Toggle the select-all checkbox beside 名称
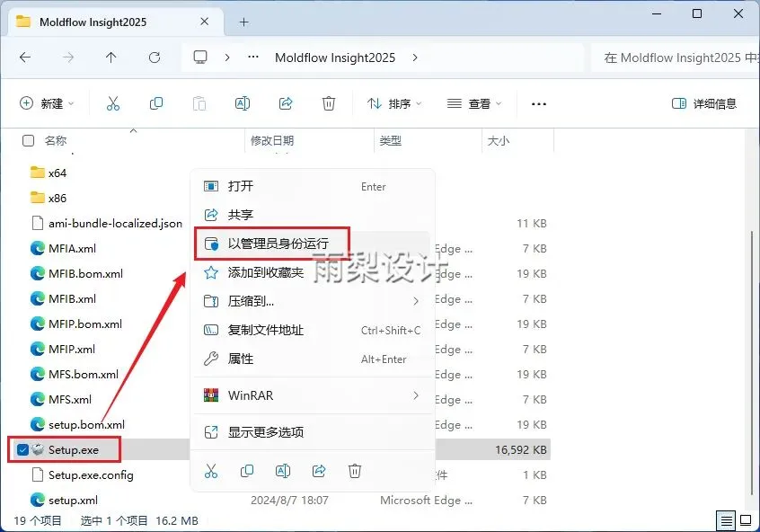 tap(28, 140)
